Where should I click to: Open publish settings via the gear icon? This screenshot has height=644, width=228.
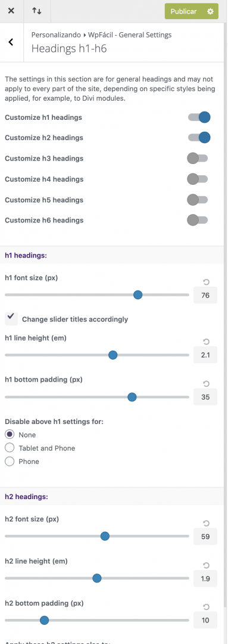(x=210, y=11)
